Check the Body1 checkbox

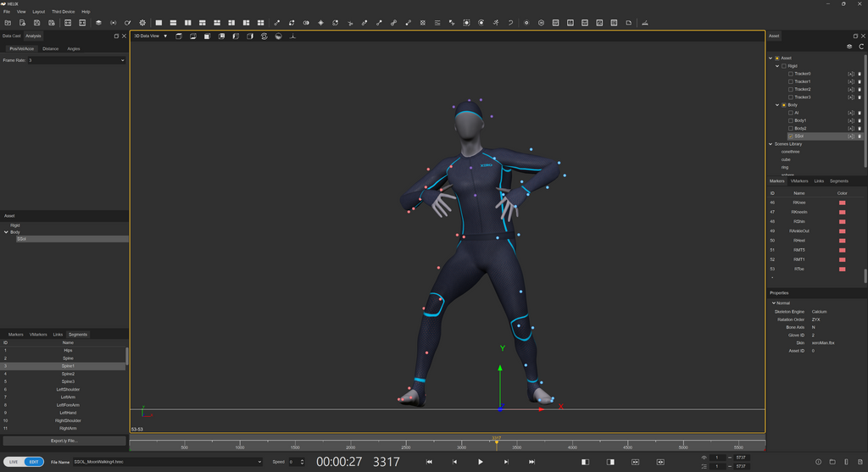pos(791,120)
